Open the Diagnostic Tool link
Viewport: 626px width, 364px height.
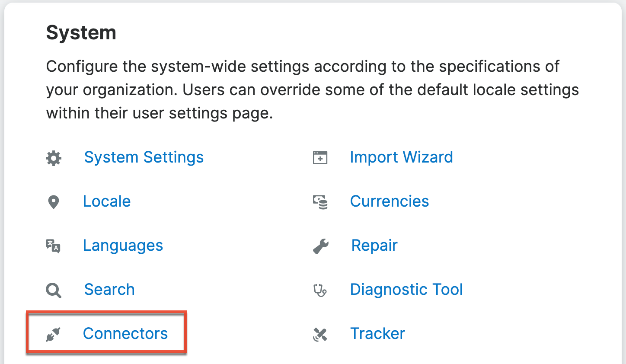406,290
